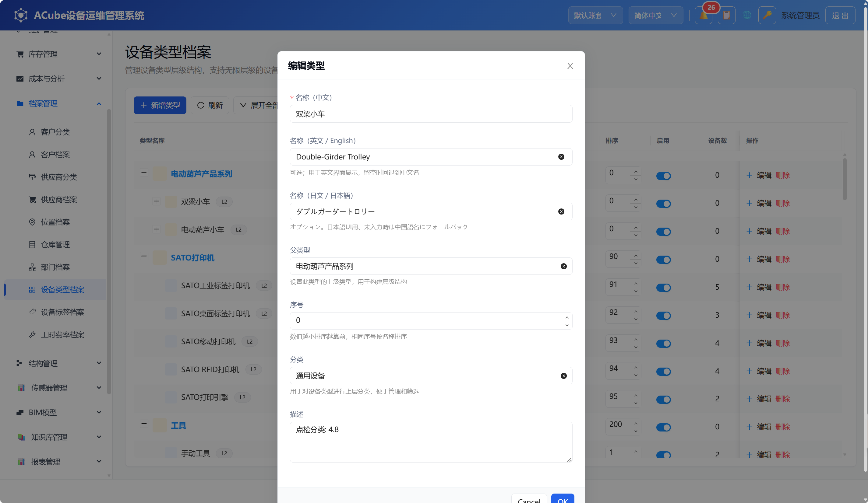Toggle the 启用 switch for 双梁小车 row
The image size is (868, 503).
coord(663,204)
